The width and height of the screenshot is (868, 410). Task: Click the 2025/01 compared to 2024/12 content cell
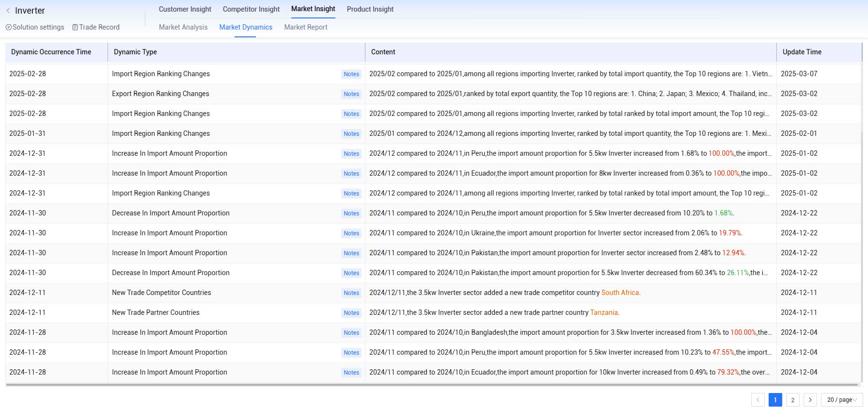coord(570,133)
